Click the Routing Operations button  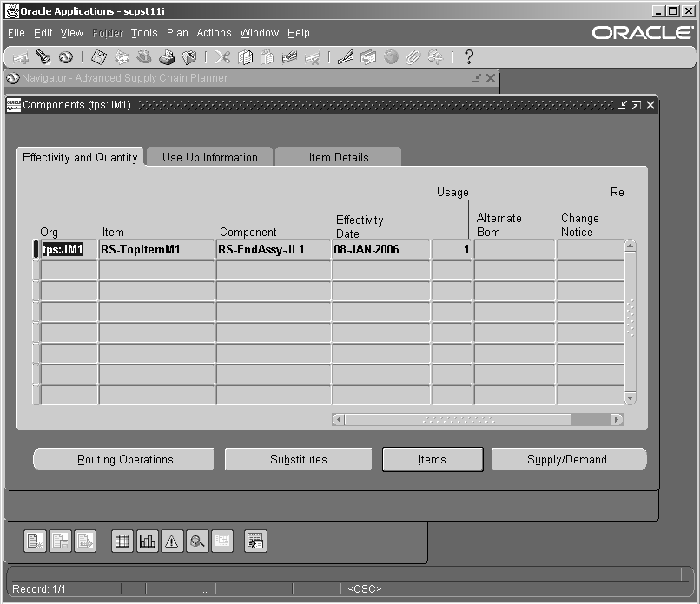pos(124,459)
